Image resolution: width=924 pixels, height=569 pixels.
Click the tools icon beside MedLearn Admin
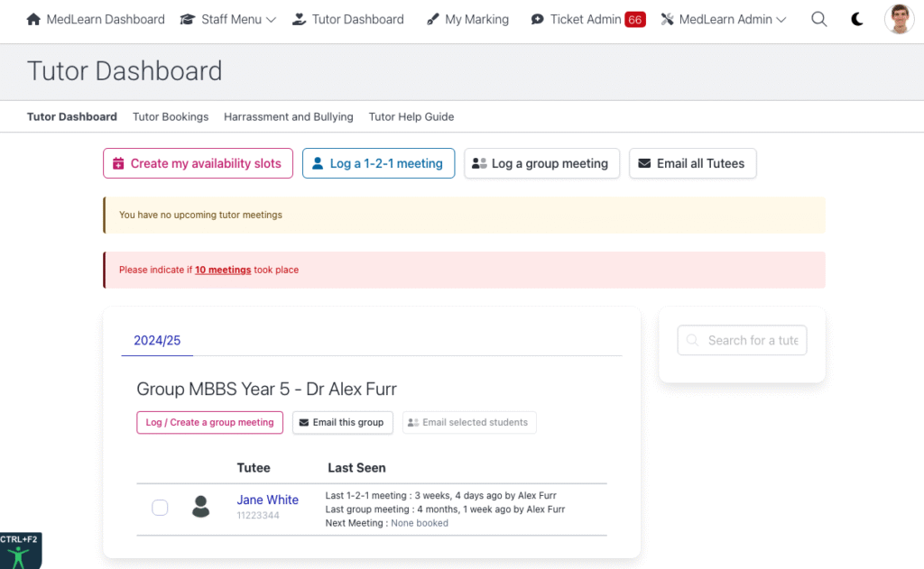click(667, 20)
